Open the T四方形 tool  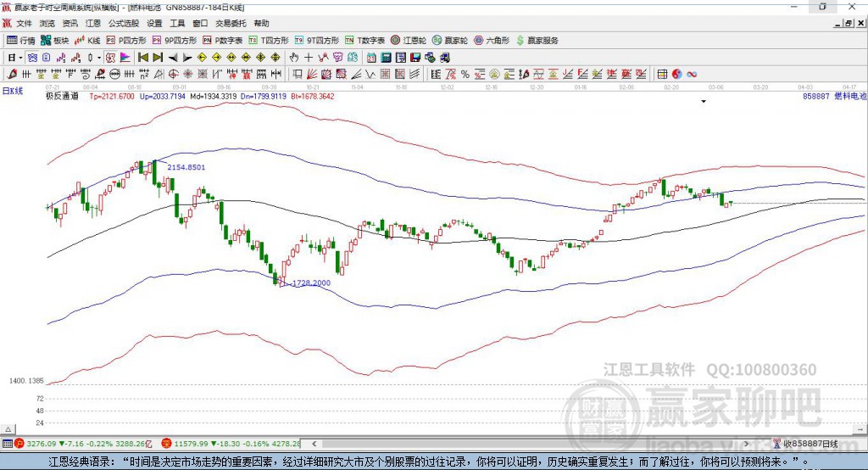pos(269,41)
